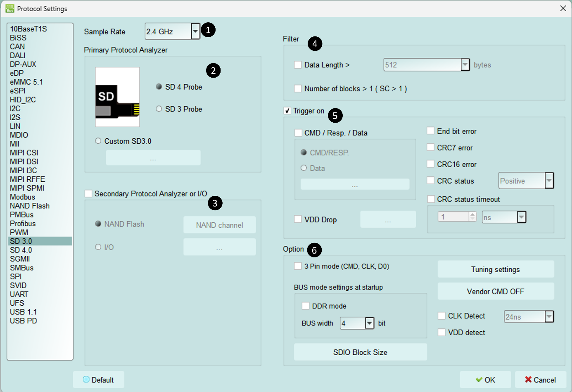Tick the CMD / Resp. / Data checkbox
Screen dimensions: 572x392
[x=298, y=133]
